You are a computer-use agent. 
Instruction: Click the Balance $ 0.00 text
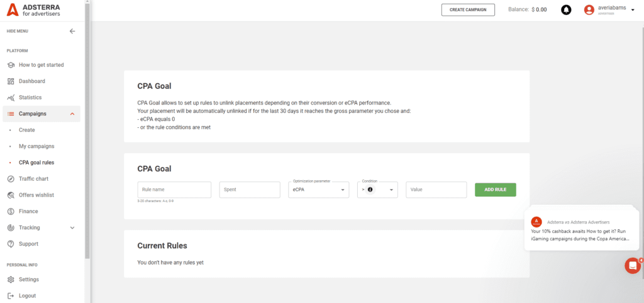point(528,9)
